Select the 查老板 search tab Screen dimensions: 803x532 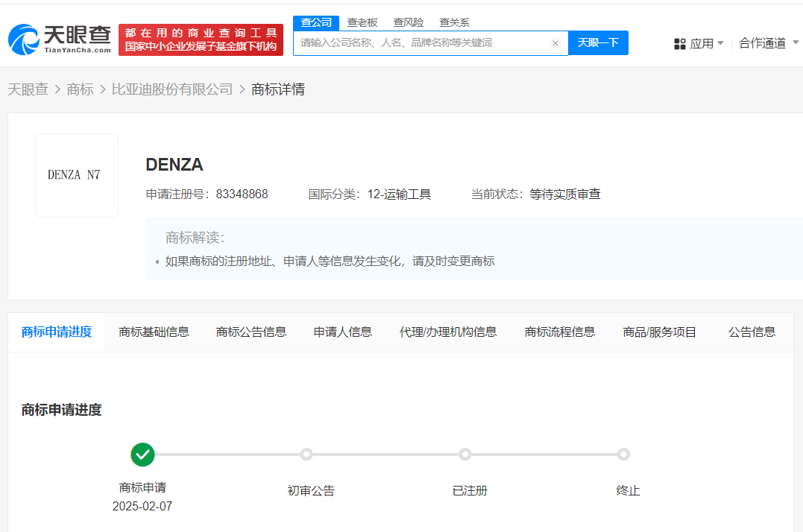pos(362,22)
